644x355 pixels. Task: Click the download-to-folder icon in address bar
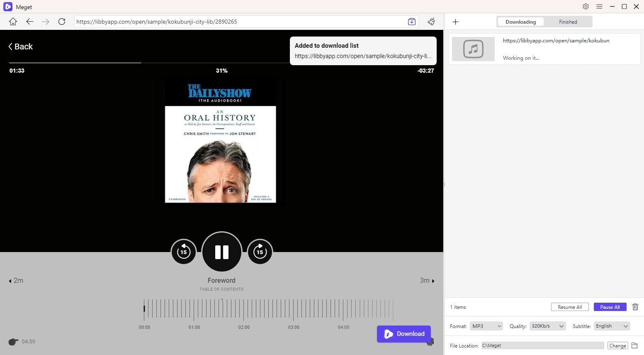(x=411, y=22)
